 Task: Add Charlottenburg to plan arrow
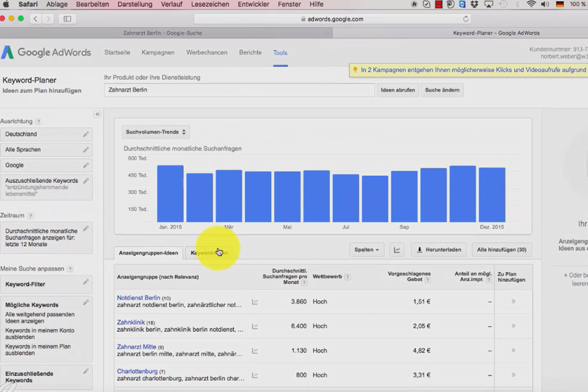click(513, 375)
